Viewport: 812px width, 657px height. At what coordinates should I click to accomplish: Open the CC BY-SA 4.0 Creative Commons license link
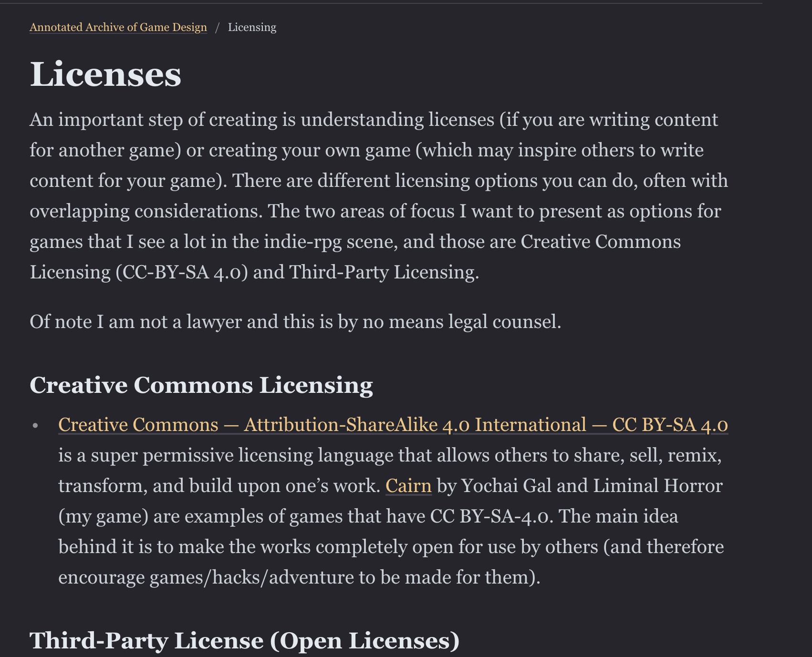(x=392, y=424)
